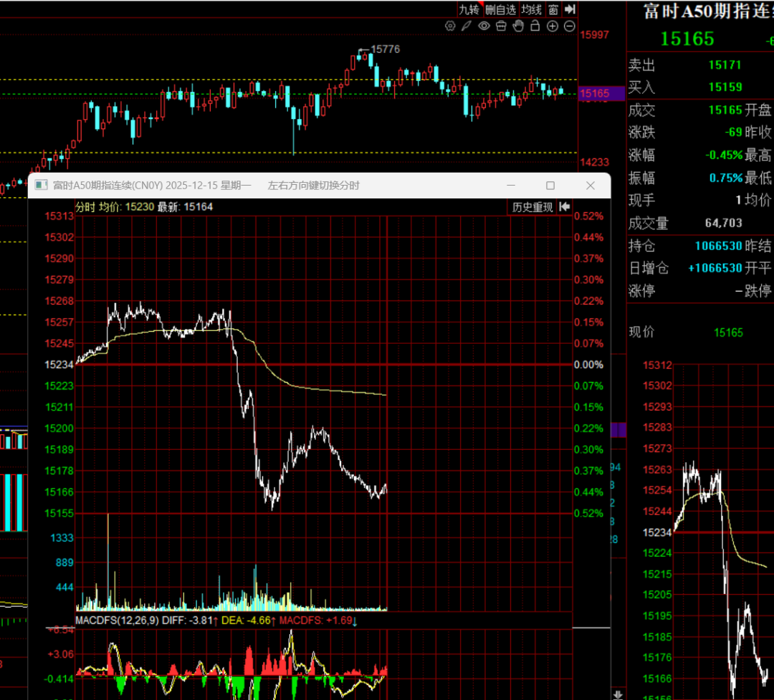Open chart settings gear icon
The height and width of the screenshot is (700, 774).
tap(450, 27)
